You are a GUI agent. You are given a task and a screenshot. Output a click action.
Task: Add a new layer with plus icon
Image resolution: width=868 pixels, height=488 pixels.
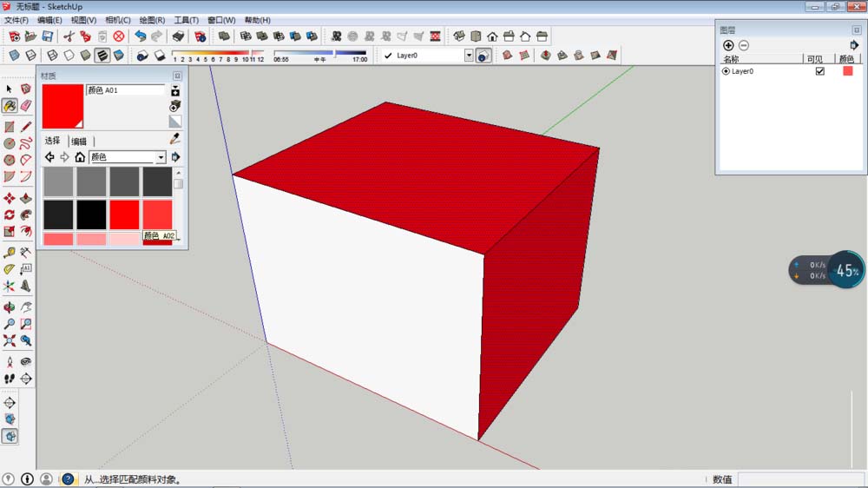tap(728, 45)
